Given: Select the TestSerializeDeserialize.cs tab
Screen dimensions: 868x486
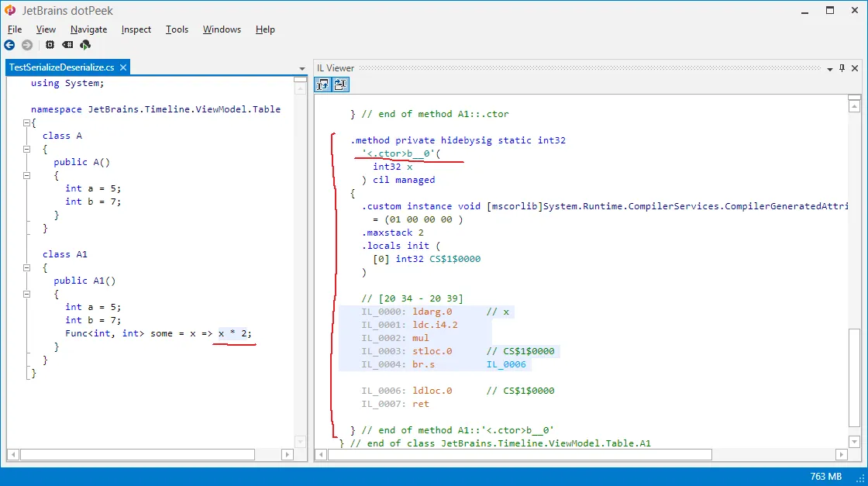Looking at the screenshot, I should pos(61,67).
